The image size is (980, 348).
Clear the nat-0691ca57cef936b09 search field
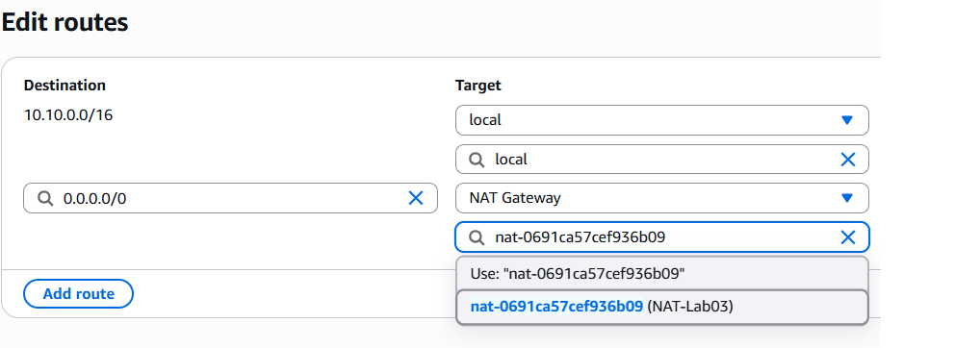pyautogui.click(x=847, y=237)
